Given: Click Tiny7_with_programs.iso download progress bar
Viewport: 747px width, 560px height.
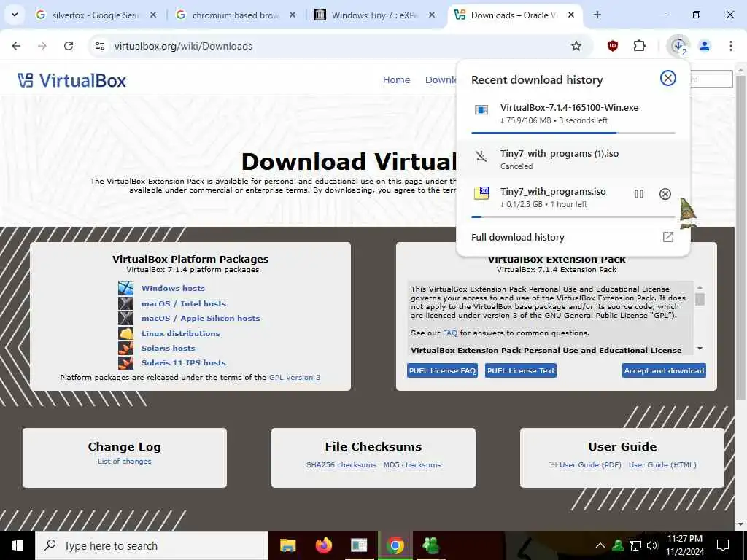Looking at the screenshot, I should coord(573,217).
